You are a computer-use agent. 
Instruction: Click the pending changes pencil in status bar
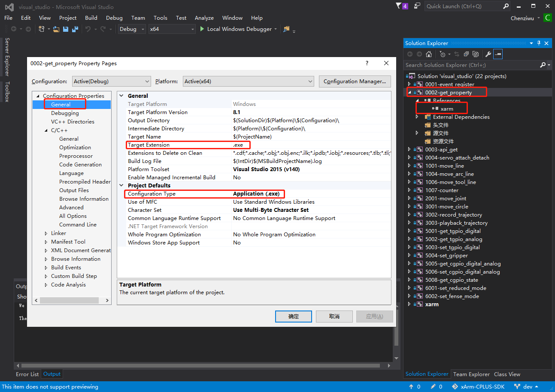[434, 386]
